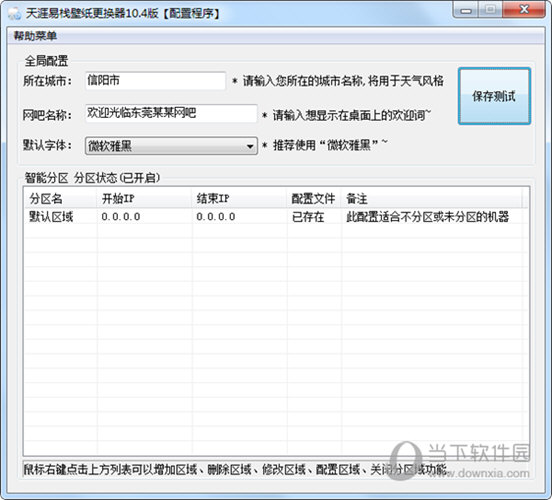Viewport: 552px width, 500px height.
Task: Open the 帮助菜单 menu
Action: 35,36
